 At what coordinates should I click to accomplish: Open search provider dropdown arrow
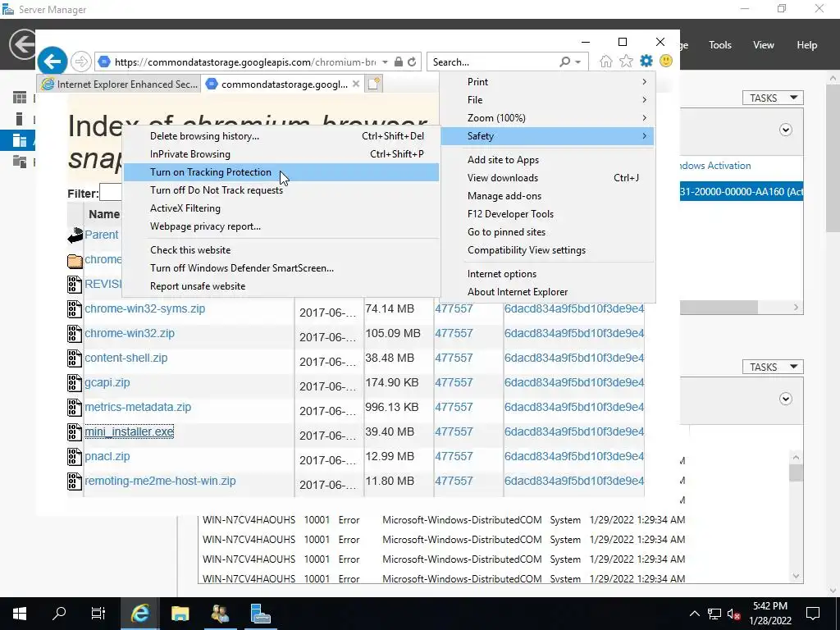tap(578, 62)
